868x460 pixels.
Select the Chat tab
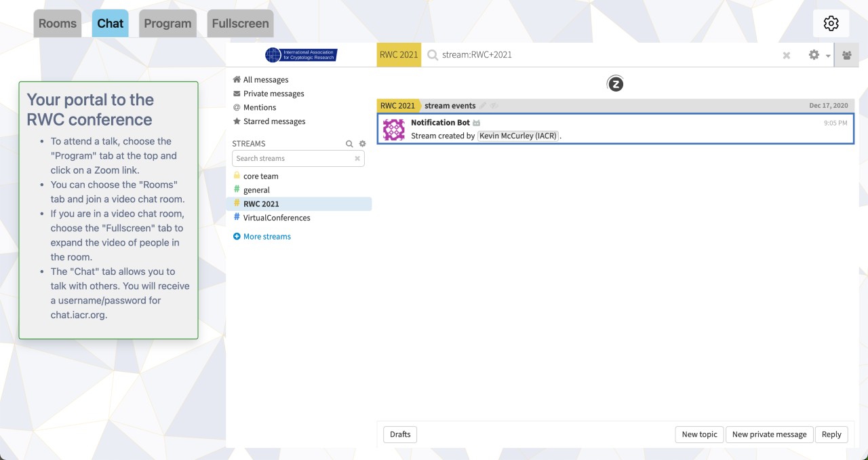[110, 23]
